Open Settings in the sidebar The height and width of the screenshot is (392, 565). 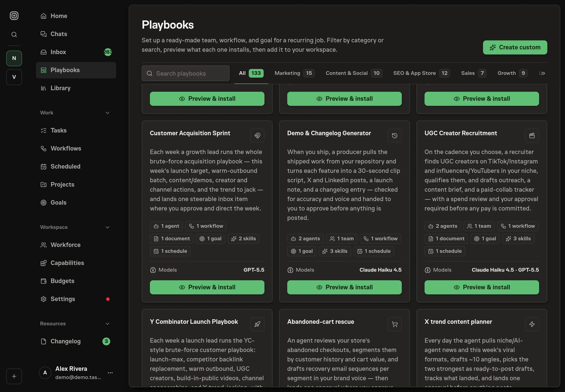(x=76, y=299)
